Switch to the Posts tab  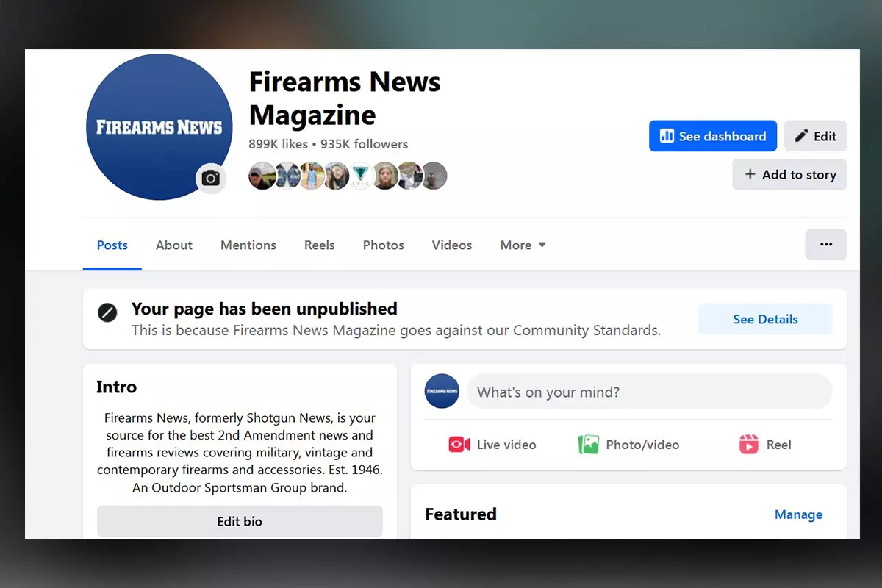click(112, 245)
